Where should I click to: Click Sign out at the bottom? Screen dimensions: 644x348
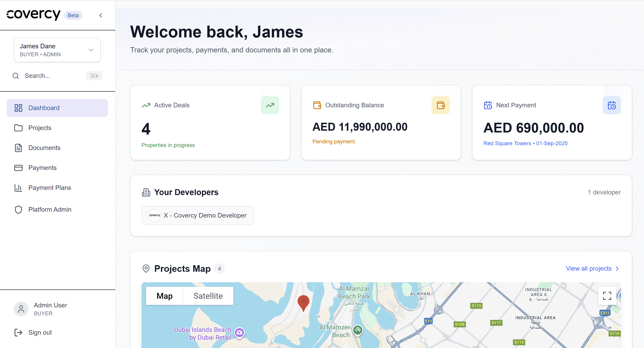40,332
